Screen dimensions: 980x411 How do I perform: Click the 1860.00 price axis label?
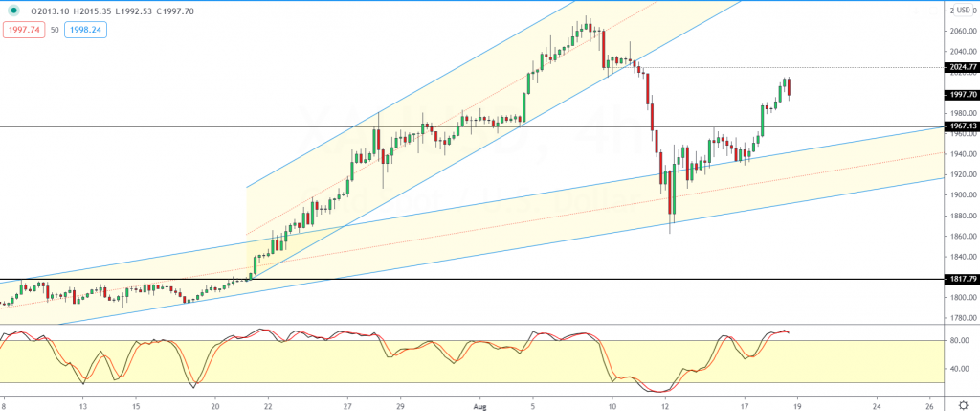click(963, 237)
